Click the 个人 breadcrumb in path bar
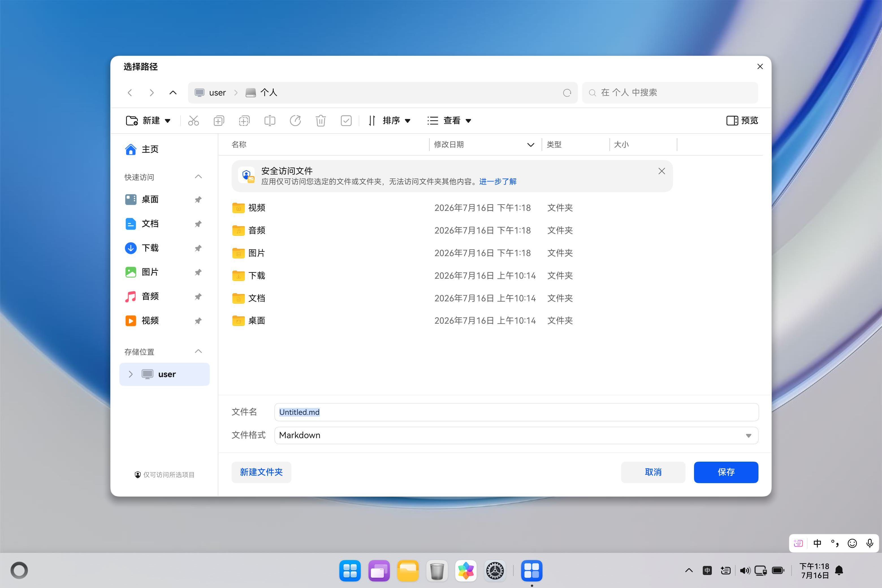The image size is (882, 588). coord(261,93)
